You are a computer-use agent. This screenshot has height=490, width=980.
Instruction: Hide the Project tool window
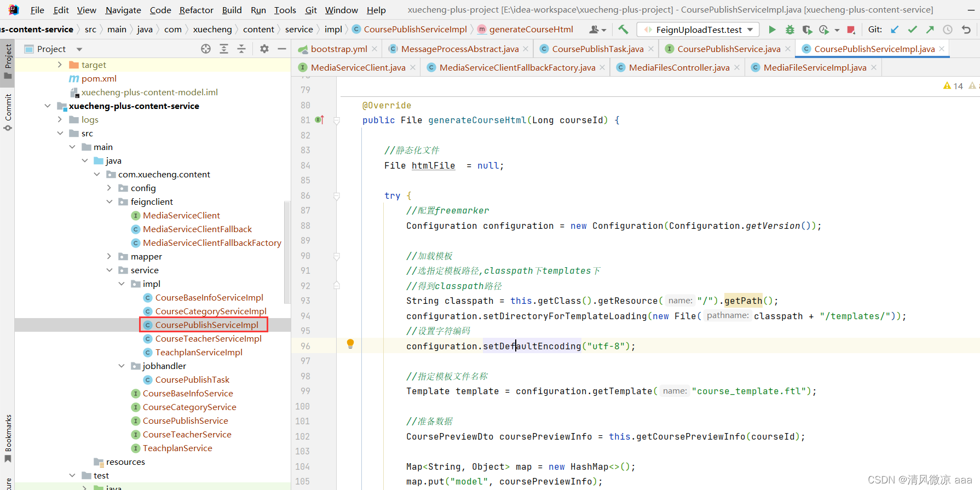[x=282, y=49]
